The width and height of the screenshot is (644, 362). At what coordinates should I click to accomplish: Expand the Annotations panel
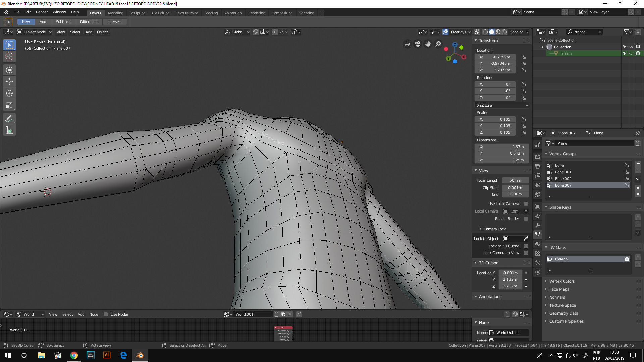point(490,297)
